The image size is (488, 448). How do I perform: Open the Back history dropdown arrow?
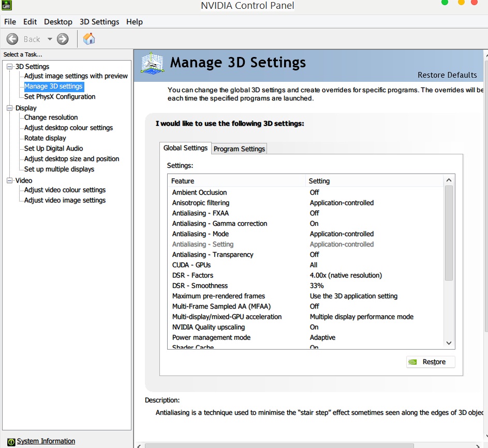[x=50, y=39]
